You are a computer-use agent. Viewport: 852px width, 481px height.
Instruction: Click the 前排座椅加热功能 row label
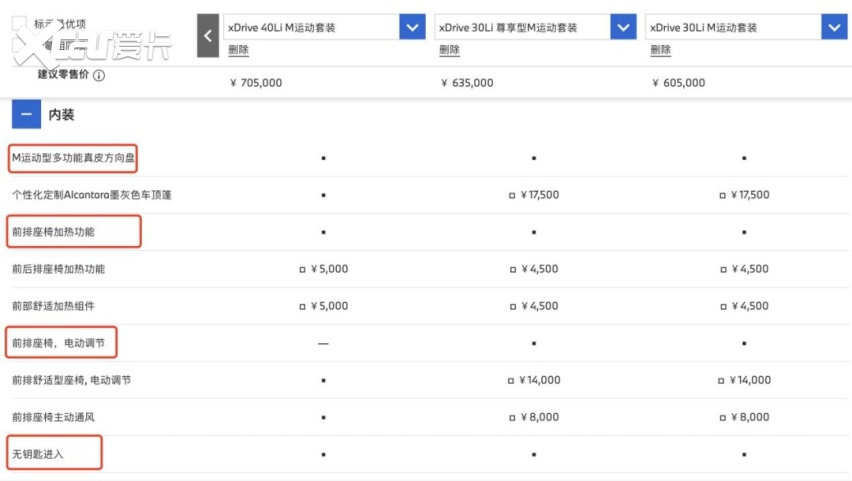53,232
